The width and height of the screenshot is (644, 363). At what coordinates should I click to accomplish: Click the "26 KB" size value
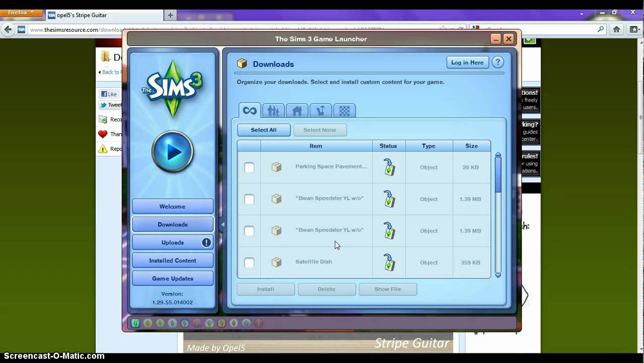coord(471,167)
